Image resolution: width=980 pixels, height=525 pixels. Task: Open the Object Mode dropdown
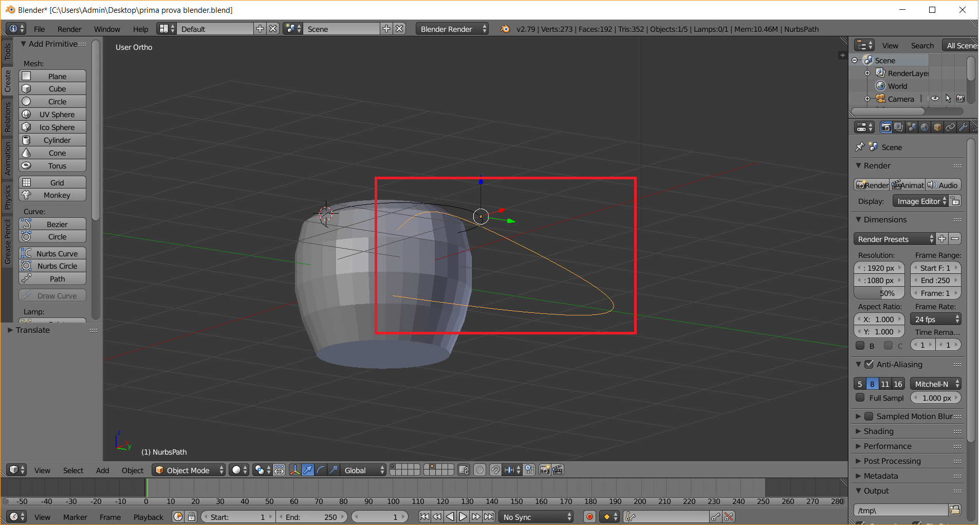tap(189, 470)
